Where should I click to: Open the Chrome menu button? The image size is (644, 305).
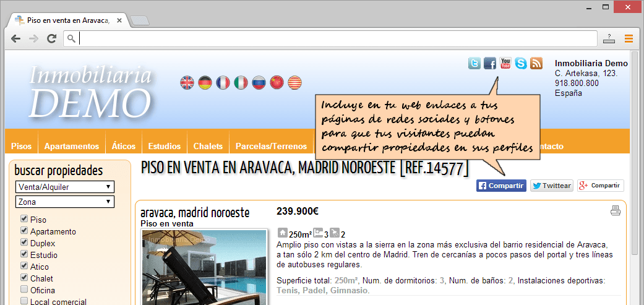point(629,39)
